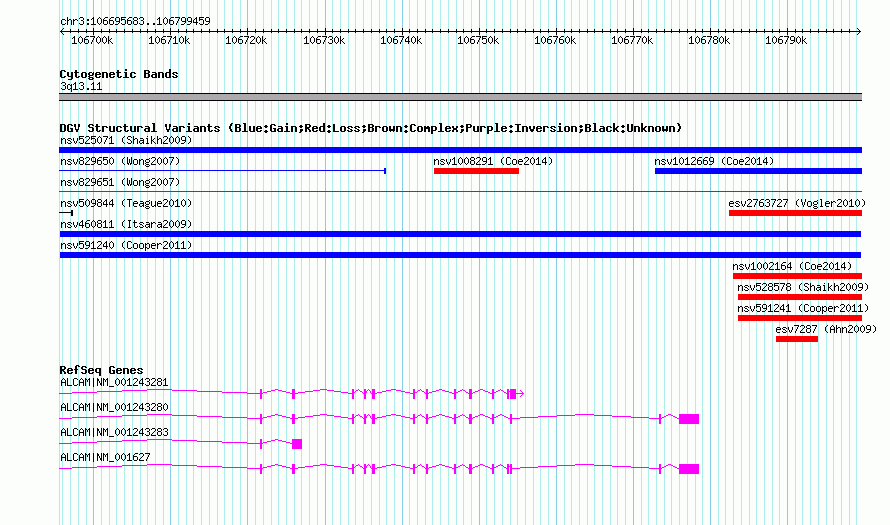
Task: Click the nsv525071 (Shaikh2009) label
Action: [126, 140]
